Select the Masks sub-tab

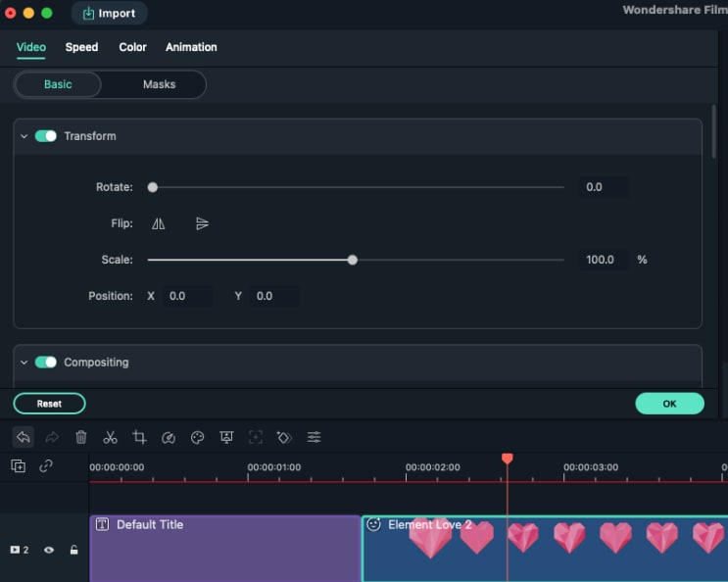[x=160, y=84]
